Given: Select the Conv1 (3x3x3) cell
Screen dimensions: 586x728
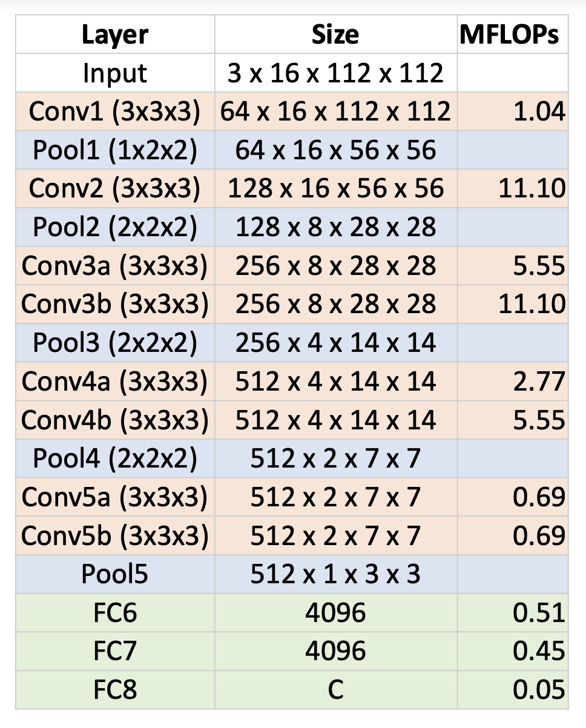Looking at the screenshot, I should [x=114, y=111].
